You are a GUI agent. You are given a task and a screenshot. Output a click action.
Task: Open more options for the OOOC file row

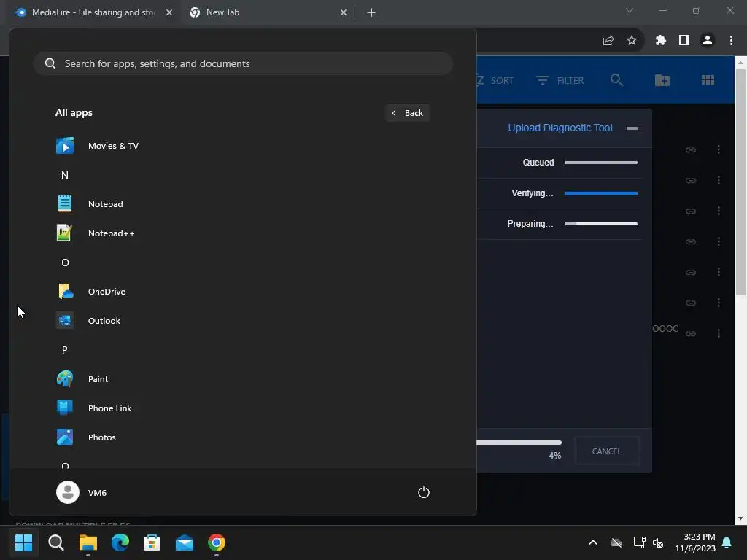(719, 332)
